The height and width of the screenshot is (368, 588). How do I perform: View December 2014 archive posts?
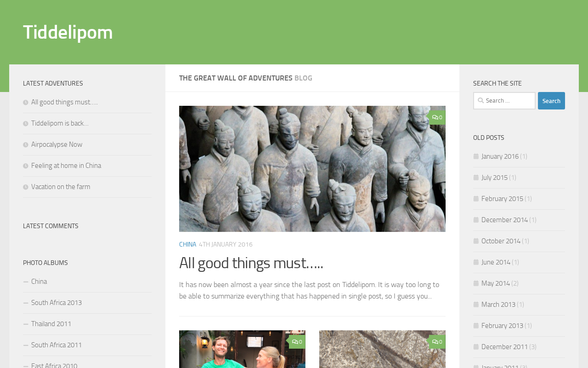(x=504, y=220)
